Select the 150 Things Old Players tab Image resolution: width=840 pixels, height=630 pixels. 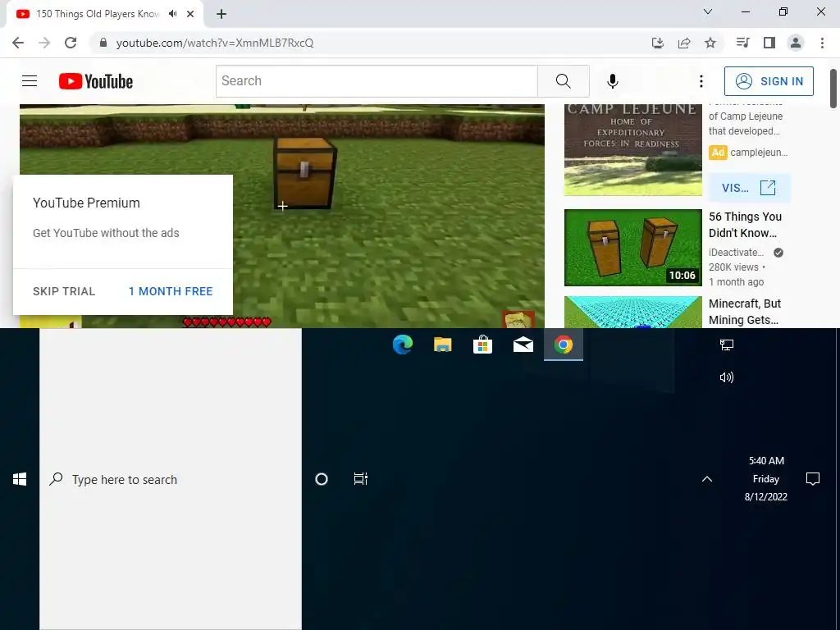coord(98,14)
